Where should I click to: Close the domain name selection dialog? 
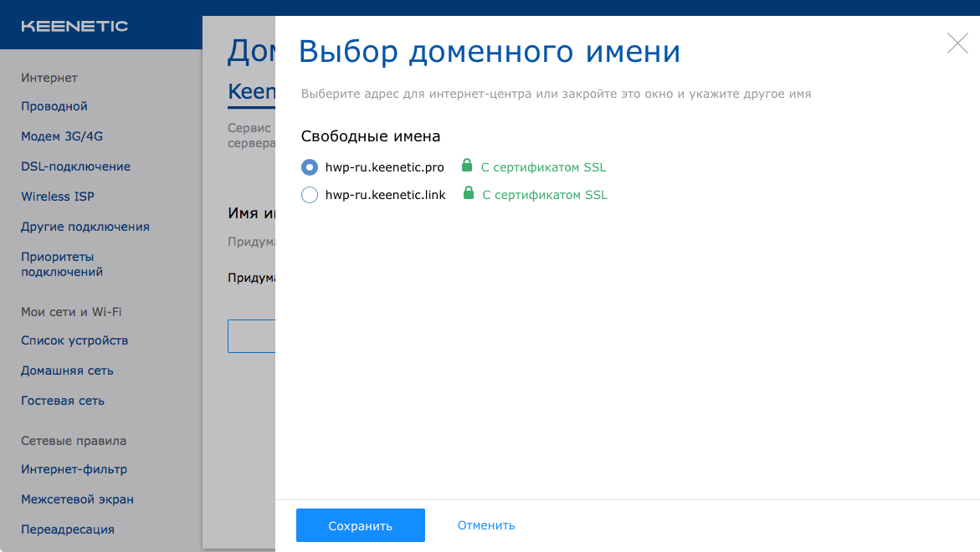[x=957, y=43]
